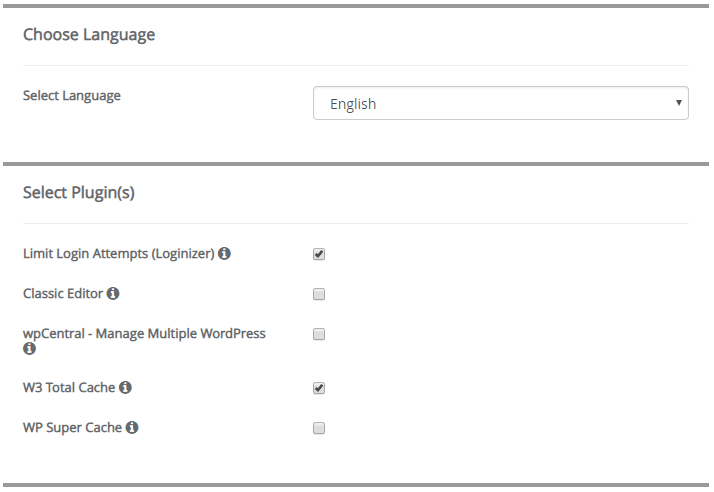Open the info icon beside Limit Login Attempts
Viewport: 714px width, 492px height.
224,253
